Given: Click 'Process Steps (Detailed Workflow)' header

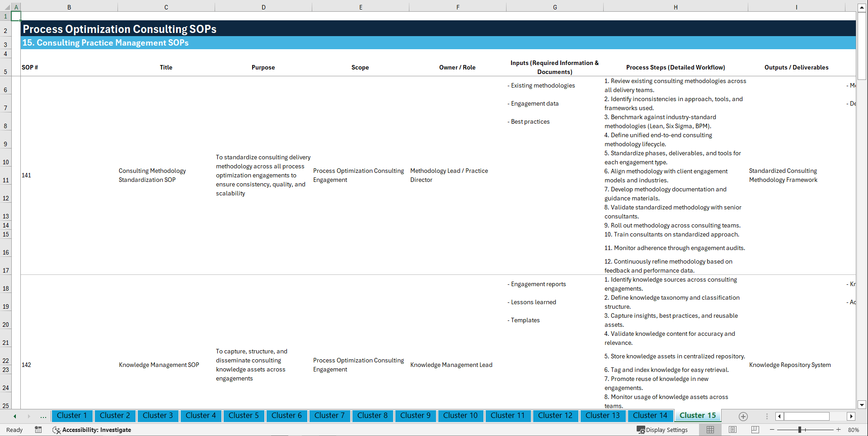Looking at the screenshot, I should pos(676,67).
